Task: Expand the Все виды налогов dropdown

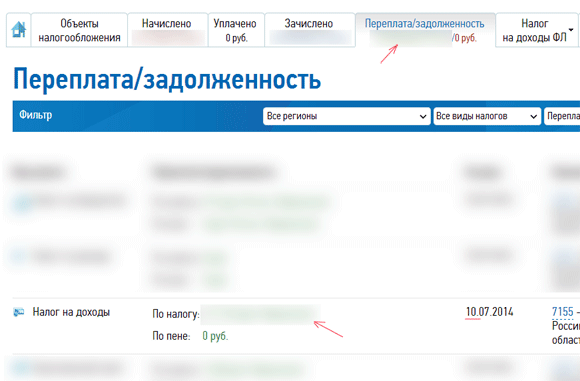Action: (487, 116)
